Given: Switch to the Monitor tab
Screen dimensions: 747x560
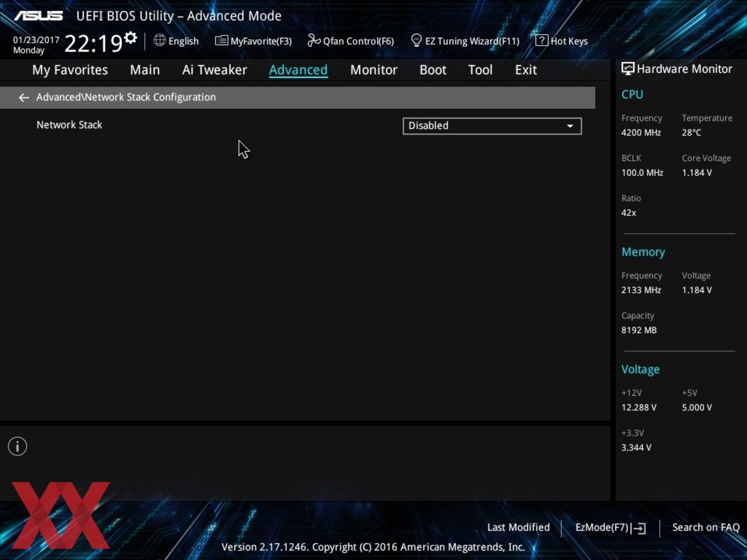Looking at the screenshot, I should coord(374,70).
